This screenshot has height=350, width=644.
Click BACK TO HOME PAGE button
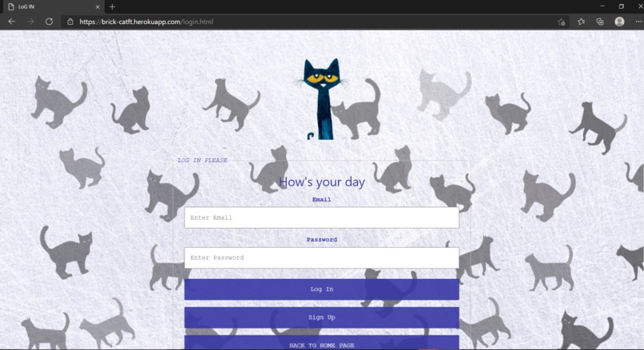point(321,343)
